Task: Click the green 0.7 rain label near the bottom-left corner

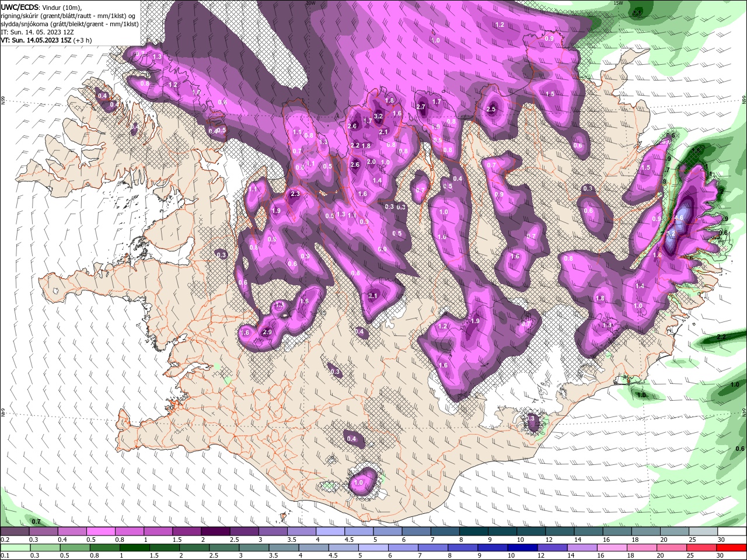Action: click(36, 521)
